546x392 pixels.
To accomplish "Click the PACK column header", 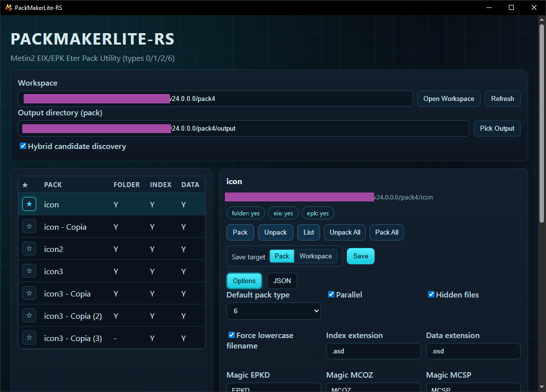I will point(53,185).
